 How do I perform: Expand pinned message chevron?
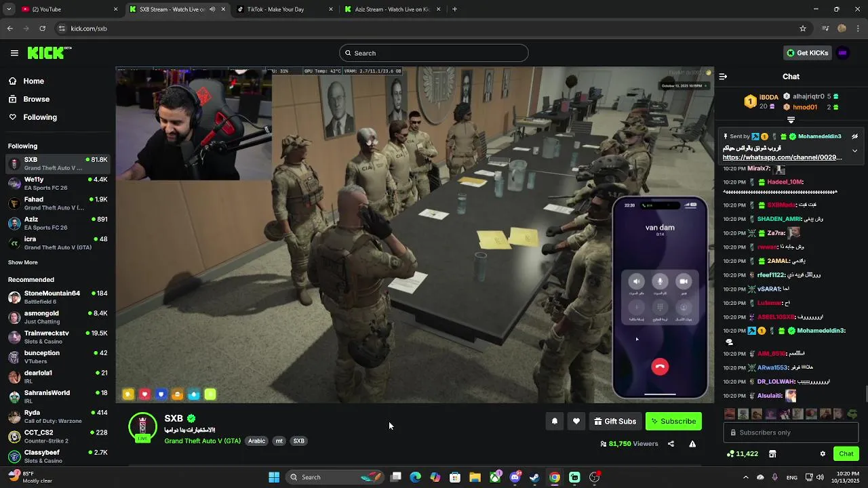point(854,150)
